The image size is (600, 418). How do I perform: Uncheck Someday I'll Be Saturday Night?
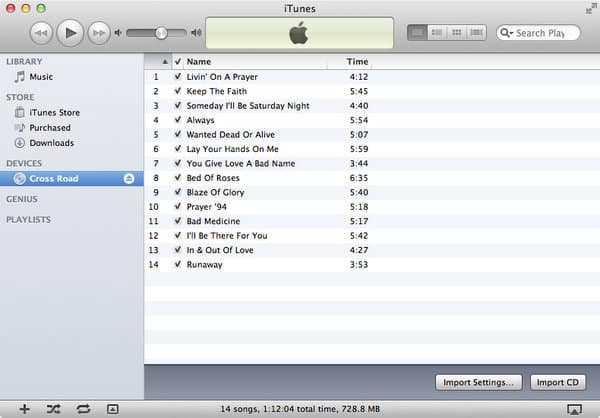point(178,106)
